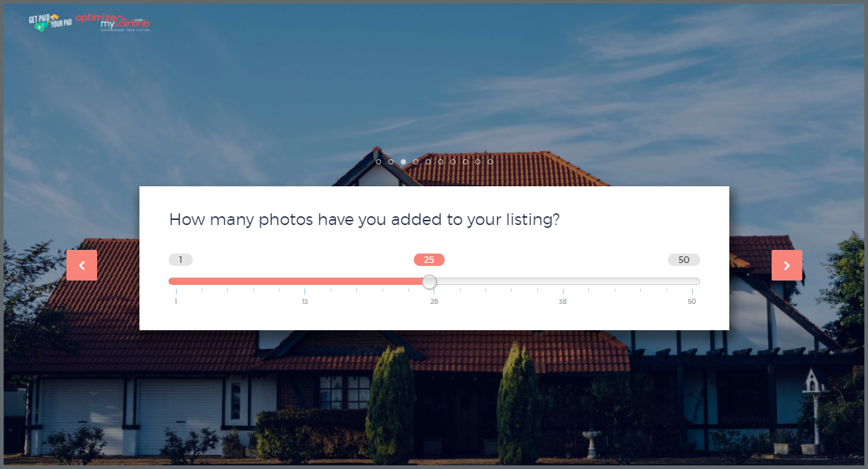This screenshot has width=868, height=469.
Task: Jump to the second progress dot
Action: click(x=391, y=161)
